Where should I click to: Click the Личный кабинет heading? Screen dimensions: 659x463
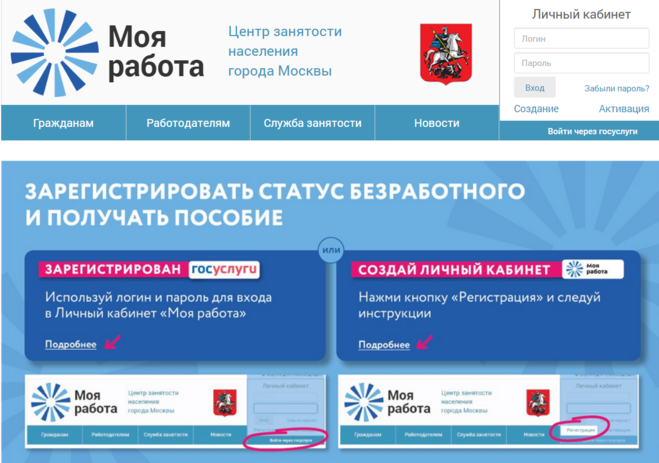(581, 14)
